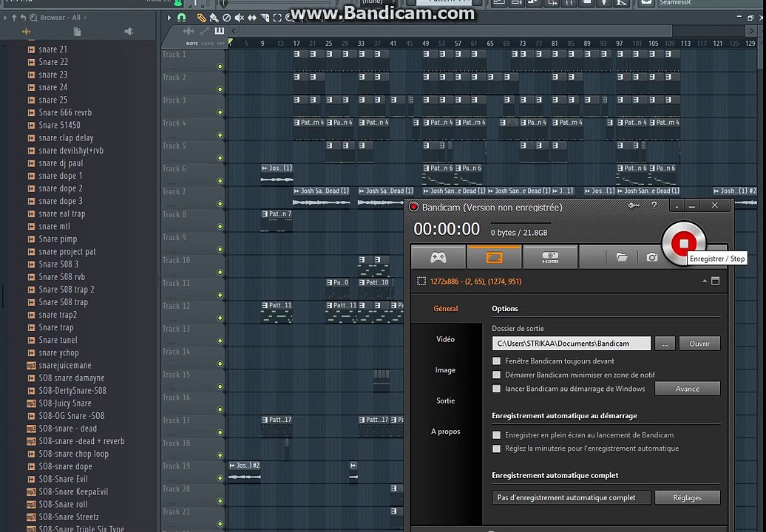Mute Track 1 using its green light

click(x=220, y=66)
